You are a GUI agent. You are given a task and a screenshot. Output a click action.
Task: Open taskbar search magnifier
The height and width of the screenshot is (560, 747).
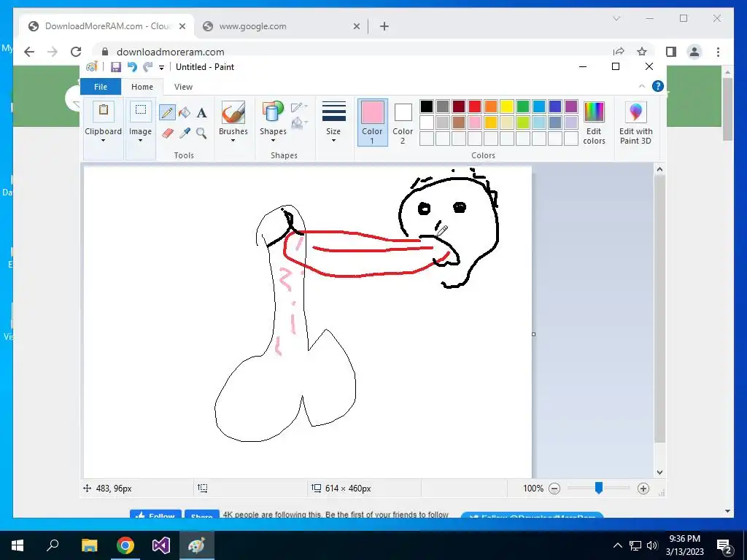click(x=53, y=545)
